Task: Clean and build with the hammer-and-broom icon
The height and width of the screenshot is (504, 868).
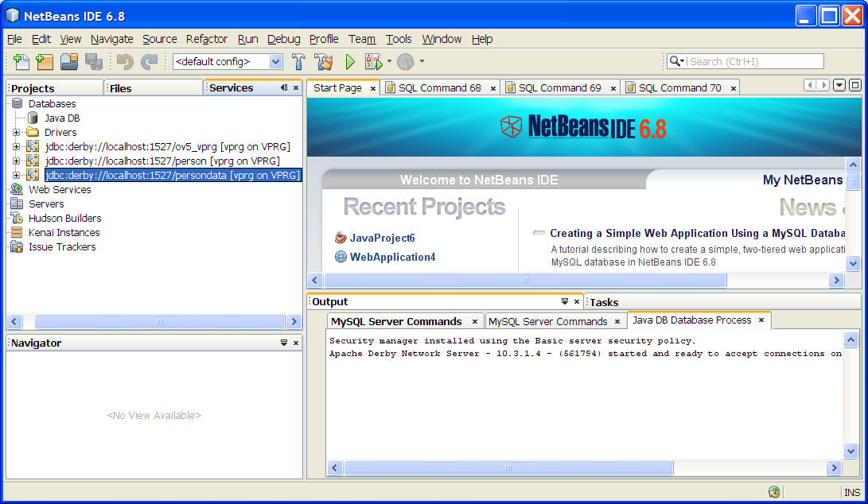Action: [324, 61]
